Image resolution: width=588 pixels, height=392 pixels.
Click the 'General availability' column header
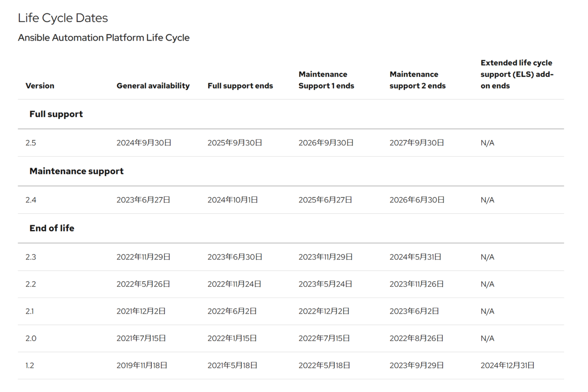(x=153, y=86)
